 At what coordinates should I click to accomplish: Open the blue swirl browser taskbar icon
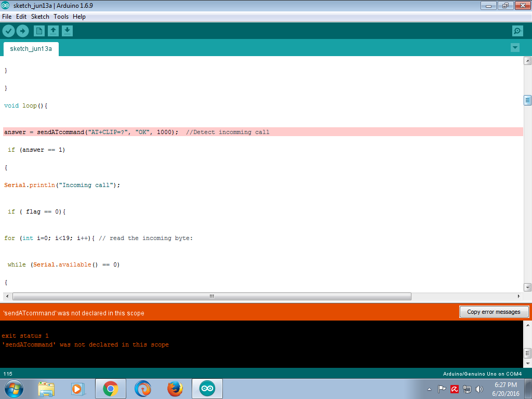click(143, 389)
